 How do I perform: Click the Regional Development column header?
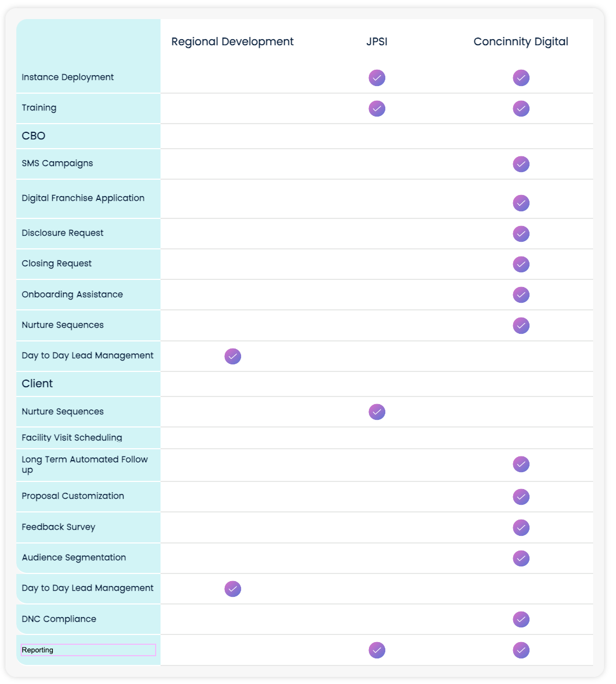[232, 42]
